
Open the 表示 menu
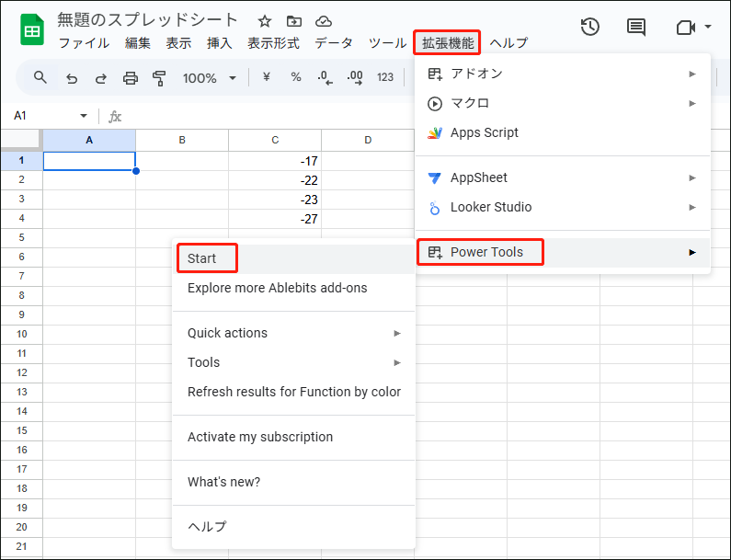click(178, 43)
